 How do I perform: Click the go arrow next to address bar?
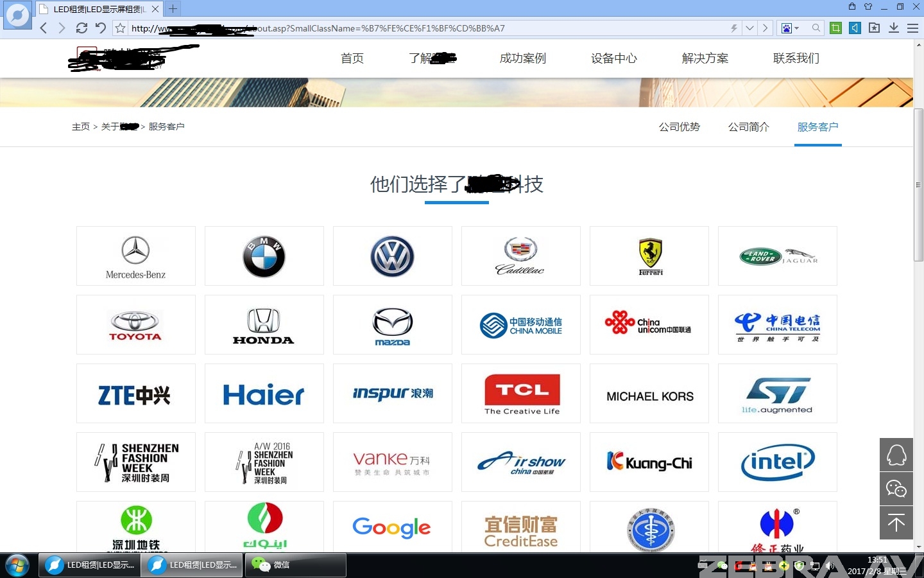(765, 28)
